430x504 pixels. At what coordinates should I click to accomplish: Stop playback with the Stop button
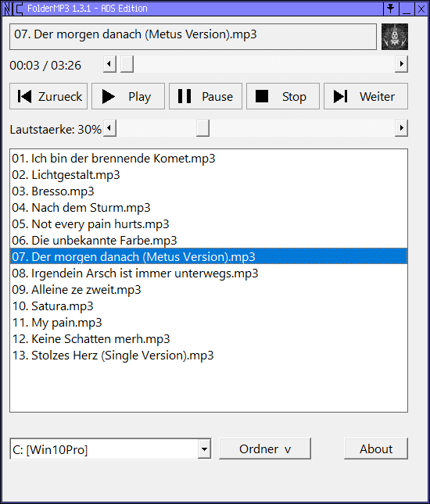click(x=283, y=96)
